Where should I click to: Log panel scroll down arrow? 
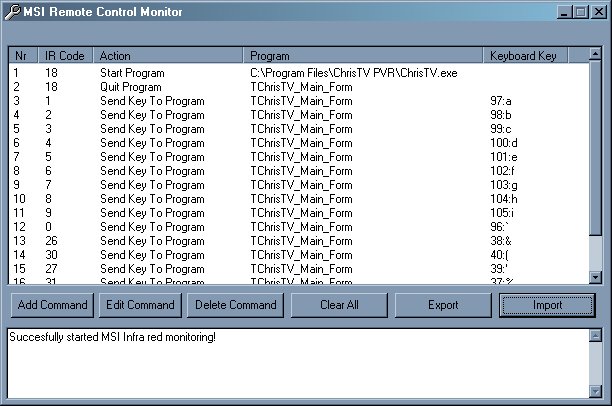595,391
